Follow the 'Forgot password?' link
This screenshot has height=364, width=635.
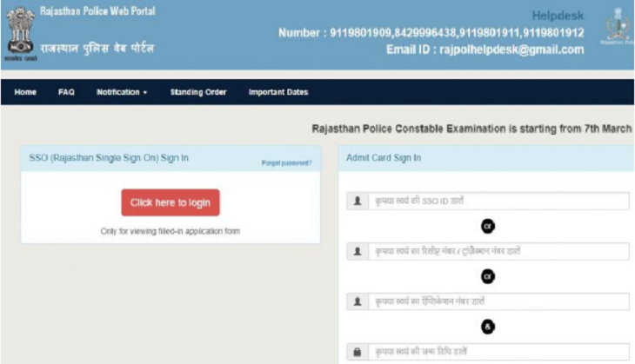coord(287,163)
